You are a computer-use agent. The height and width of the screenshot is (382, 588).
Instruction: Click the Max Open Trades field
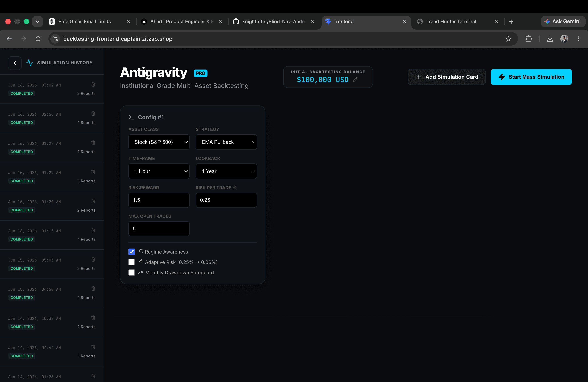click(159, 229)
